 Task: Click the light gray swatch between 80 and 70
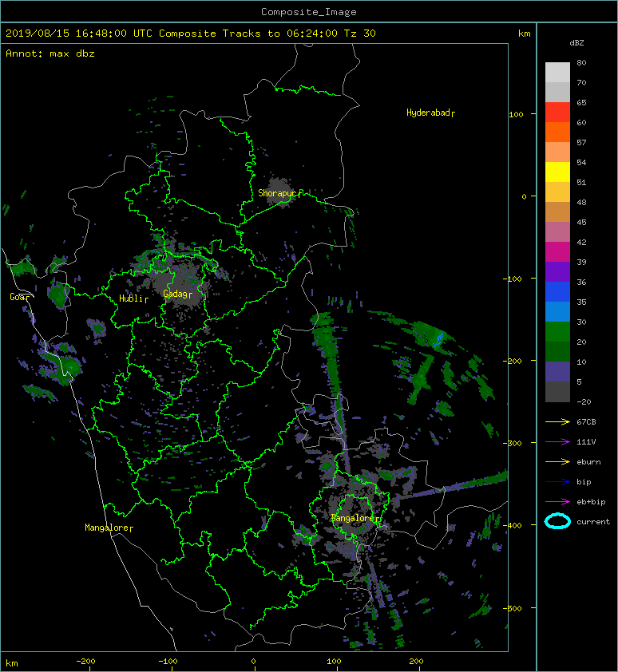[x=557, y=72]
